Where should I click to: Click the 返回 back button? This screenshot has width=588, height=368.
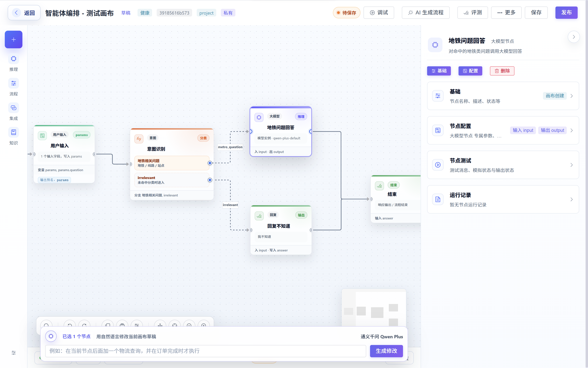(24, 13)
